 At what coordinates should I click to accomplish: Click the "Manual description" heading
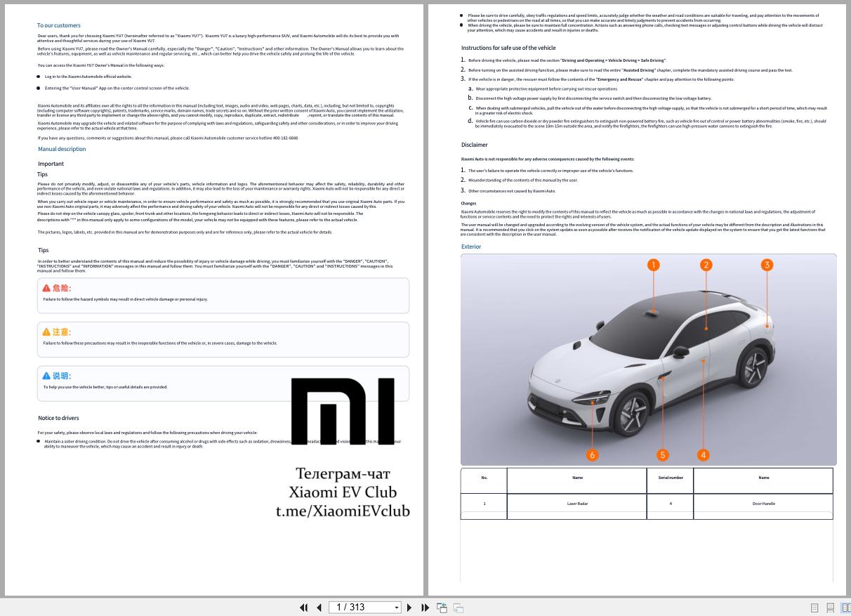click(62, 149)
